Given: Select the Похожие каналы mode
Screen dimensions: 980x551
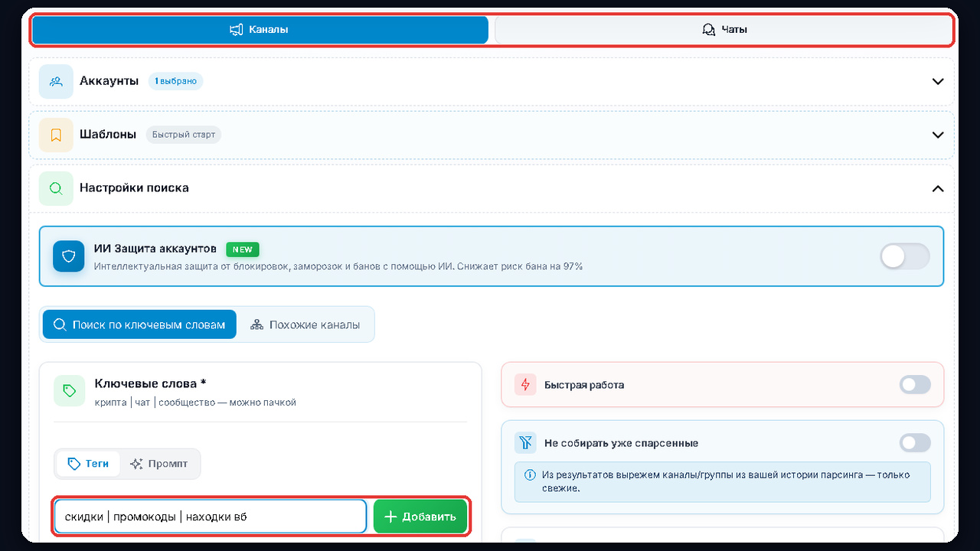Looking at the screenshot, I should [x=305, y=324].
